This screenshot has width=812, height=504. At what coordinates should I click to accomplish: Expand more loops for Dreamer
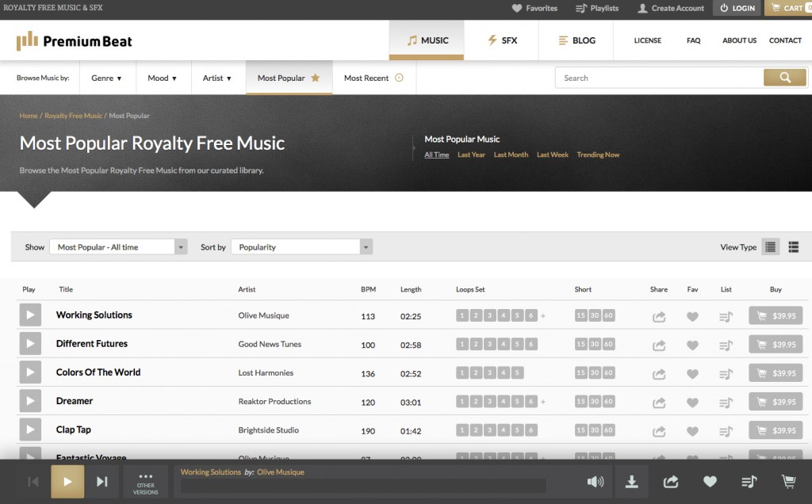543,402
